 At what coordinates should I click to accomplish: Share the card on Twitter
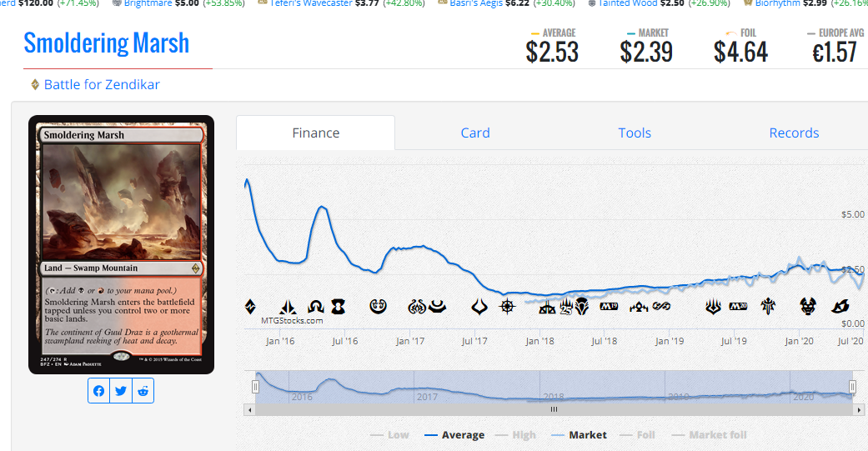pos(121,391)
